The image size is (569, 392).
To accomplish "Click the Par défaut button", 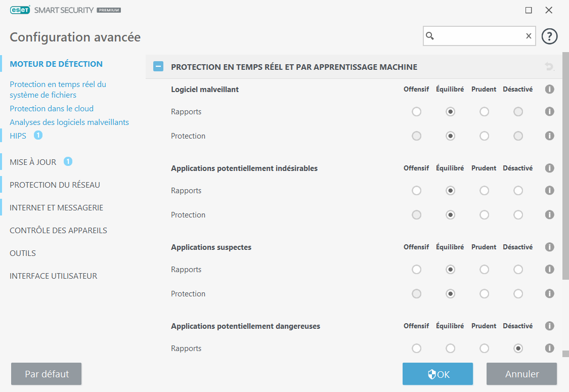I will pyautogui.click(x=47, y=374).
